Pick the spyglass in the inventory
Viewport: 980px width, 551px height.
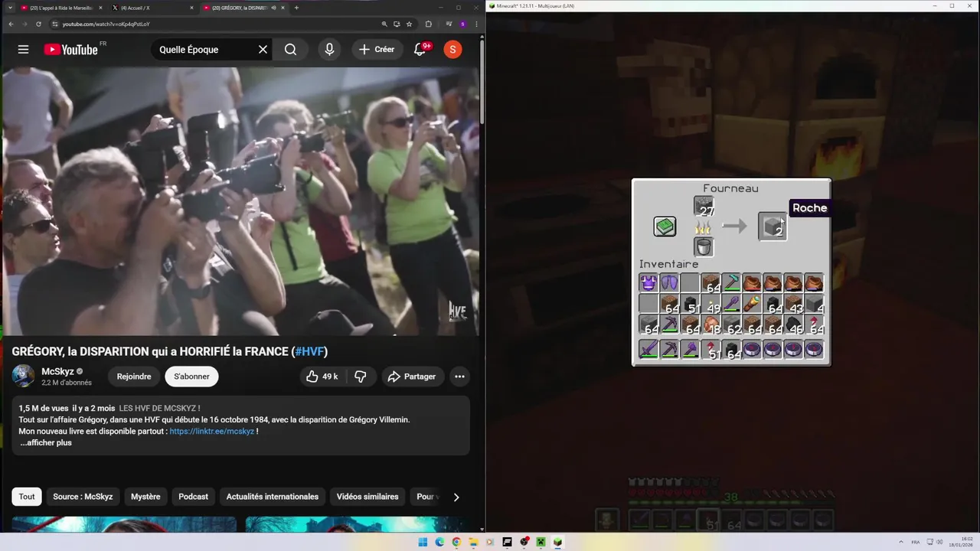click(x=752, y=304)
